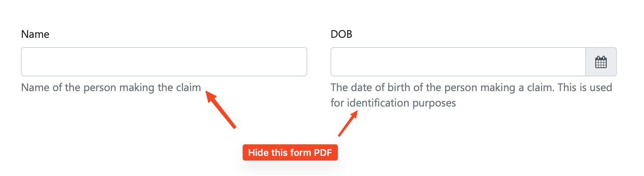Image resolution: width=644 pixels, height=176 pixels.
Task: Click the word "identification" in the DOB help text
Action: tap(378, 103)
